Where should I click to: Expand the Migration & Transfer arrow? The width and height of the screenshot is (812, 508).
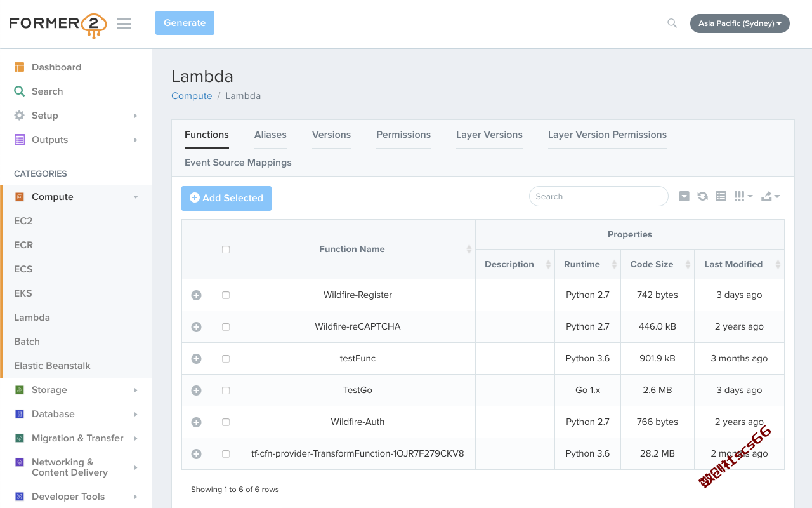point(135,438)
